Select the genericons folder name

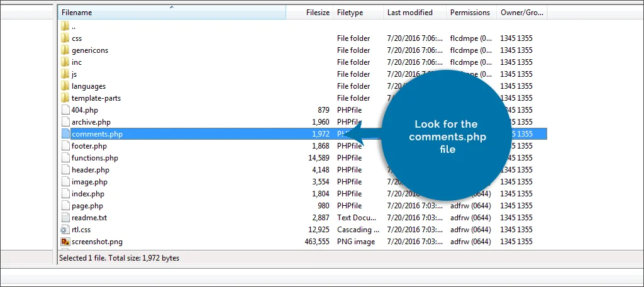click(x=89, y=50)
